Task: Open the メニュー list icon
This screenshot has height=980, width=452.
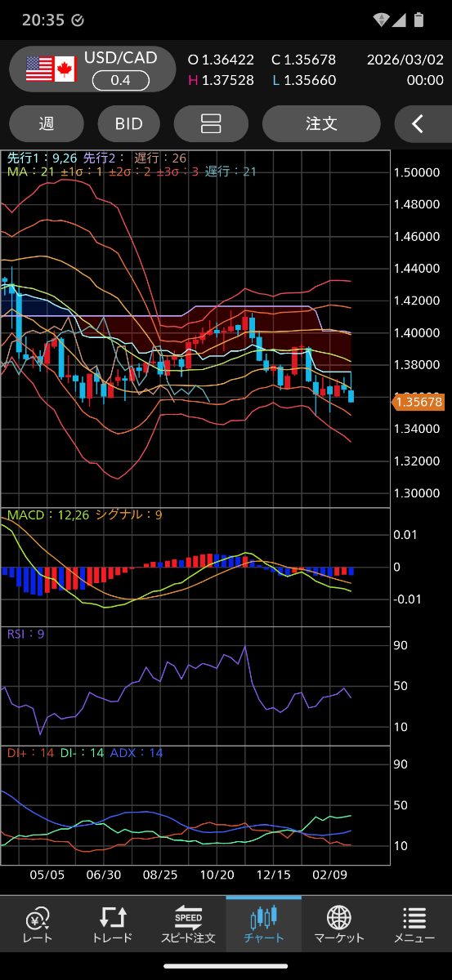Action: coord(414,918)
